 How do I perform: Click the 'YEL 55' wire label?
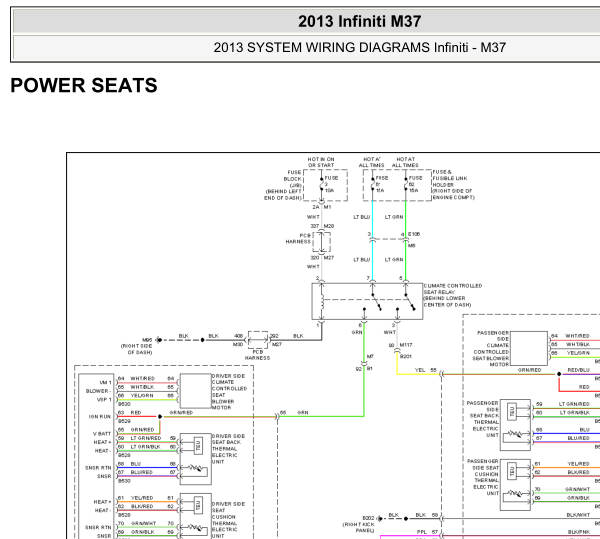(x=426, y=370)
